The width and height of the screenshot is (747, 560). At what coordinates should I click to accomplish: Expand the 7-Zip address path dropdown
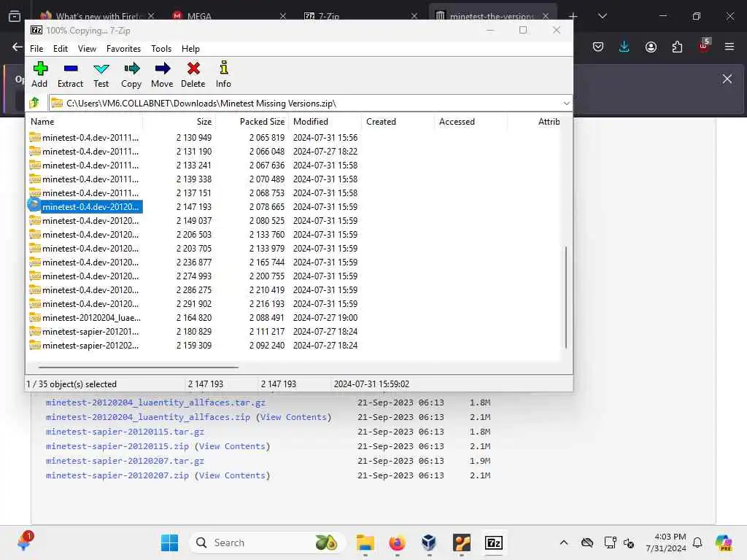point(566,104)
